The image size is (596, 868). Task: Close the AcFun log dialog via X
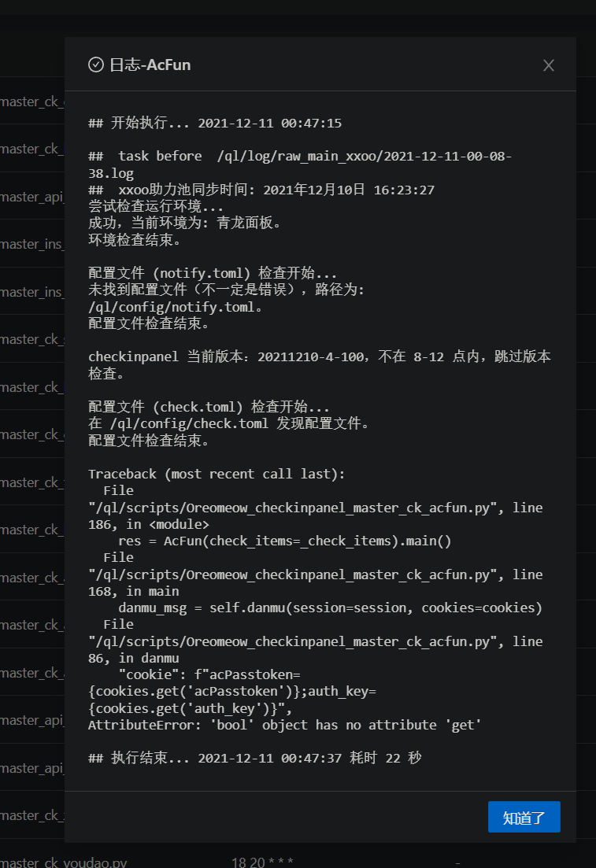click(548, 65)
